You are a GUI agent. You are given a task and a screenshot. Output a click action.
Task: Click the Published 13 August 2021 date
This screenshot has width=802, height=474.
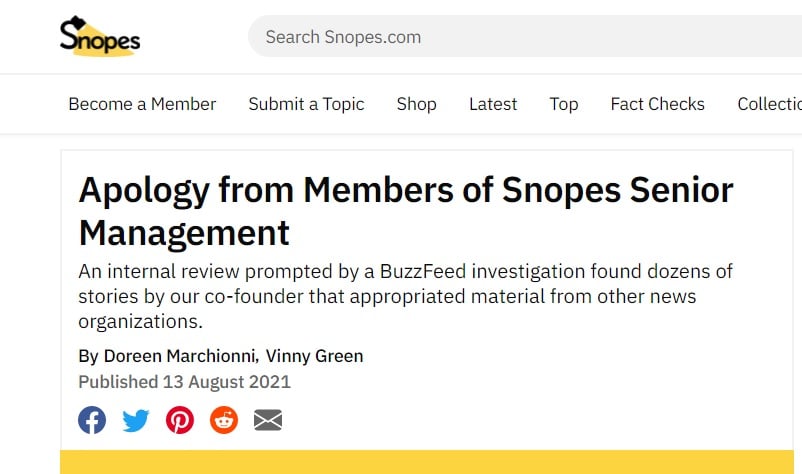tap(184, 382)
